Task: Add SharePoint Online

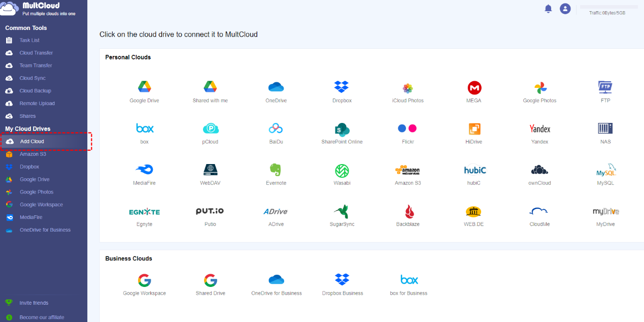Action: [x=342, y=133]
